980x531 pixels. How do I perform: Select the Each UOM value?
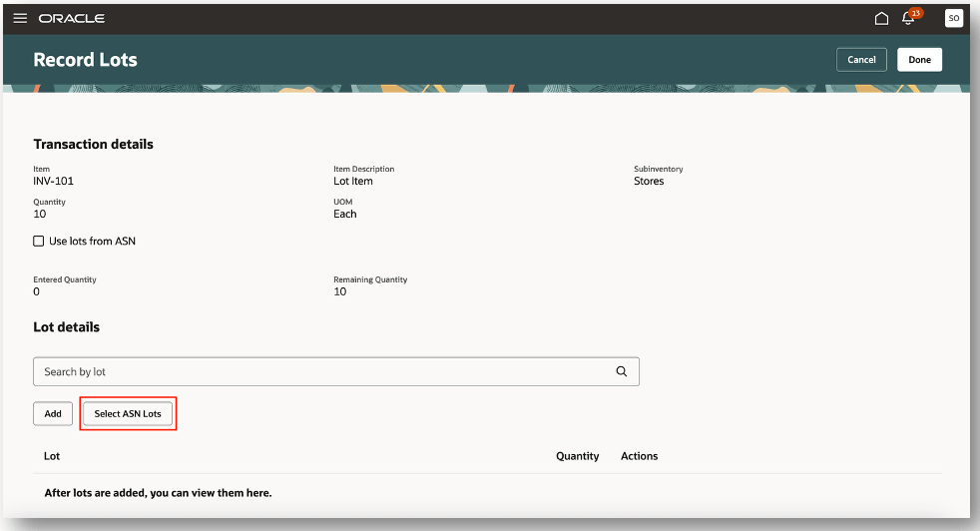[x=345, y=214]
